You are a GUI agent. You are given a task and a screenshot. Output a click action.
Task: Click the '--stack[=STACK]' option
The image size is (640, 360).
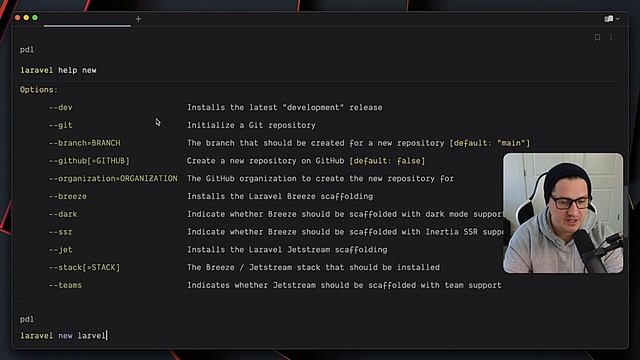(84, 267)
